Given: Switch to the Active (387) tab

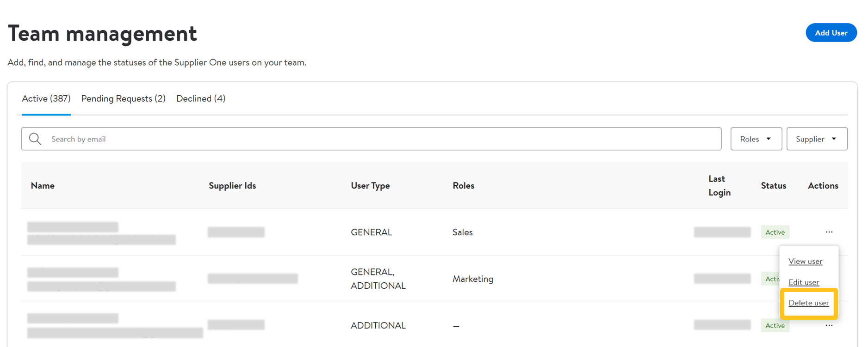Looking at the screenshot, I should [x=46, y=98].
